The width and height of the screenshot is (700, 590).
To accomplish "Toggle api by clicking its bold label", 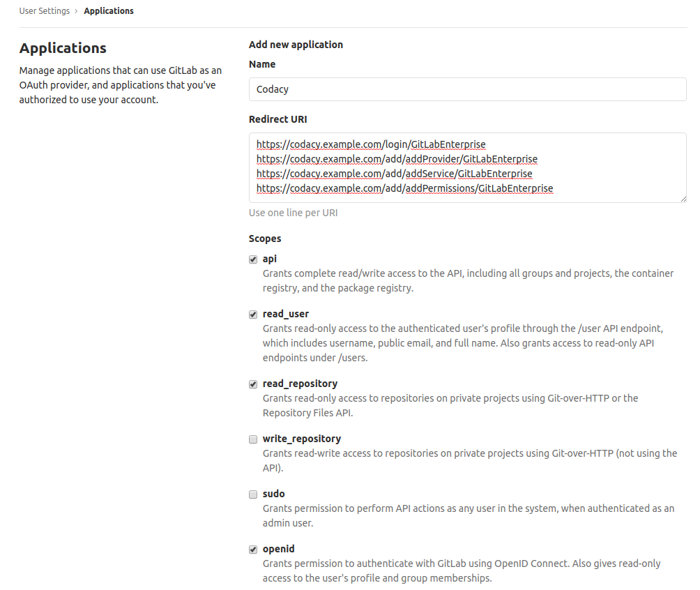I will [x=269, y=259].
